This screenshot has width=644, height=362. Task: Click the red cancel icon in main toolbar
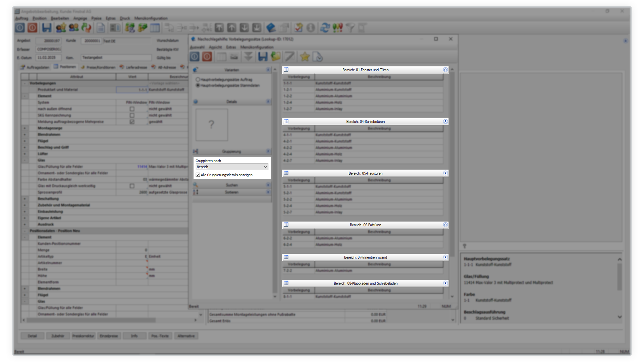pyautogui.click(x=33, y=27)
